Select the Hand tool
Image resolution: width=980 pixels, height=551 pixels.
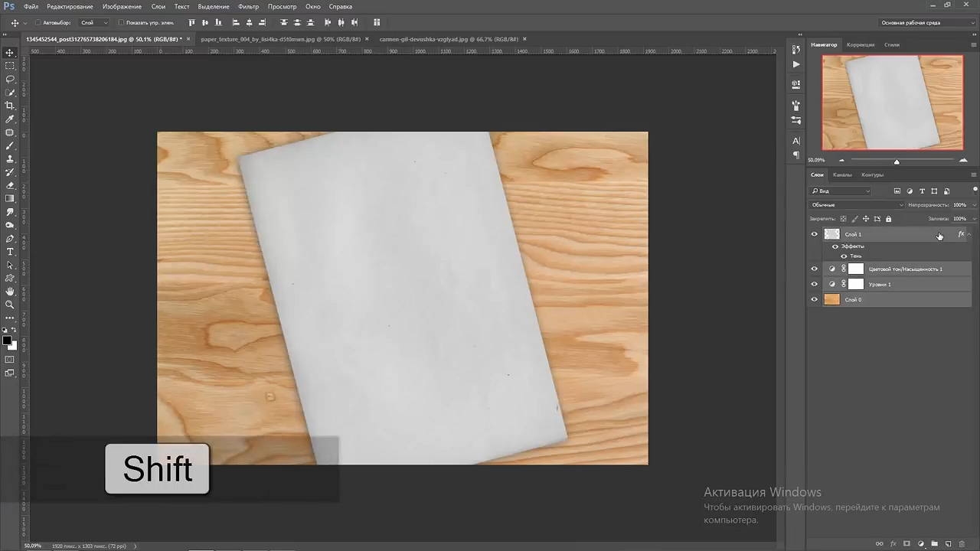coord(10,292)
